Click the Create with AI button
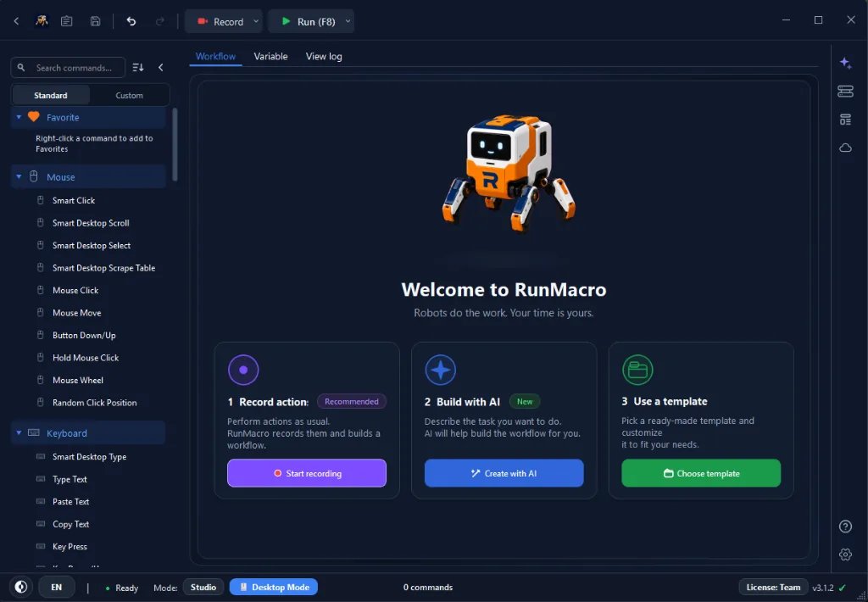868x602 pixels. pyautogui.click(x=504, y=473)
